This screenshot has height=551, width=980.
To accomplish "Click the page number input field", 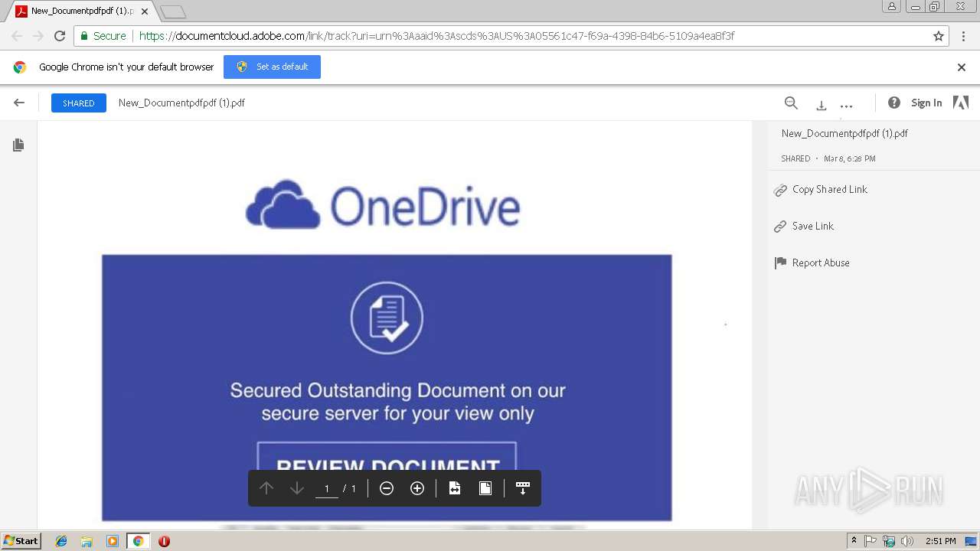I will coord(327,488).
